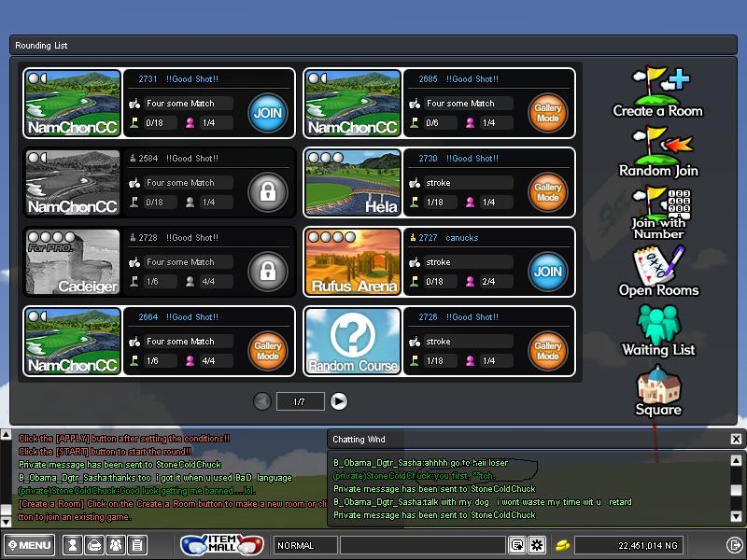This screenshot has width=747, height=560.
Task: Show the Open Rooms list
Action: click(658, 272)
